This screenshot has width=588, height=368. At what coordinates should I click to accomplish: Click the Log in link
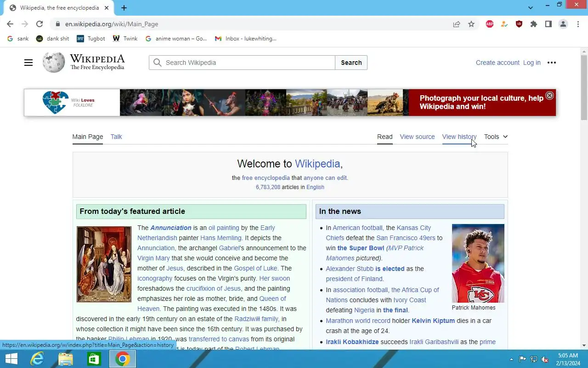(x=532, y=63)
